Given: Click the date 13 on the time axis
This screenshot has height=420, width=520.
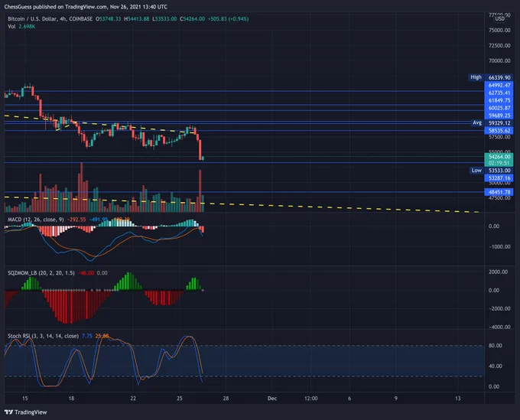Looking at the screenshot, I should point(457,398).
